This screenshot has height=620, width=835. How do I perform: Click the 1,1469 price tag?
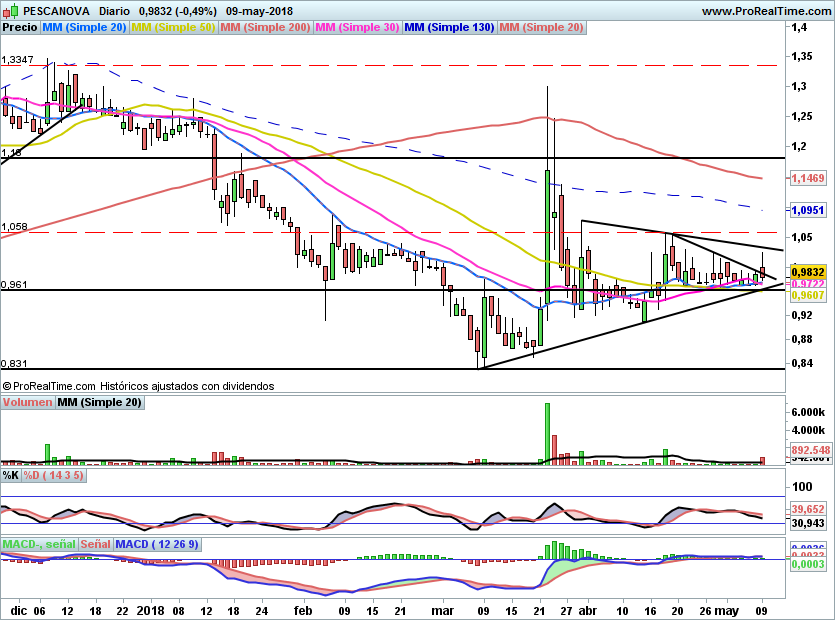pos(808,178)
